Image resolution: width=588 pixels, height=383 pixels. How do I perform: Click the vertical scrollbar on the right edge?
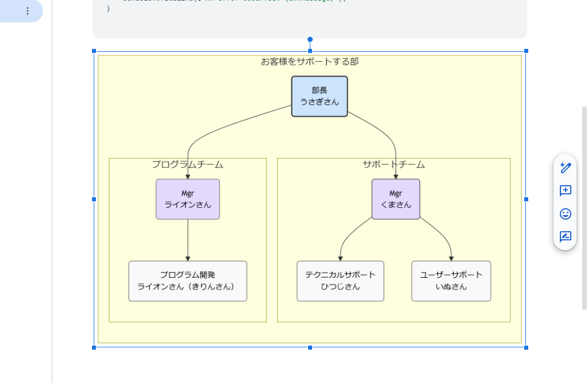tap(584, 208)
